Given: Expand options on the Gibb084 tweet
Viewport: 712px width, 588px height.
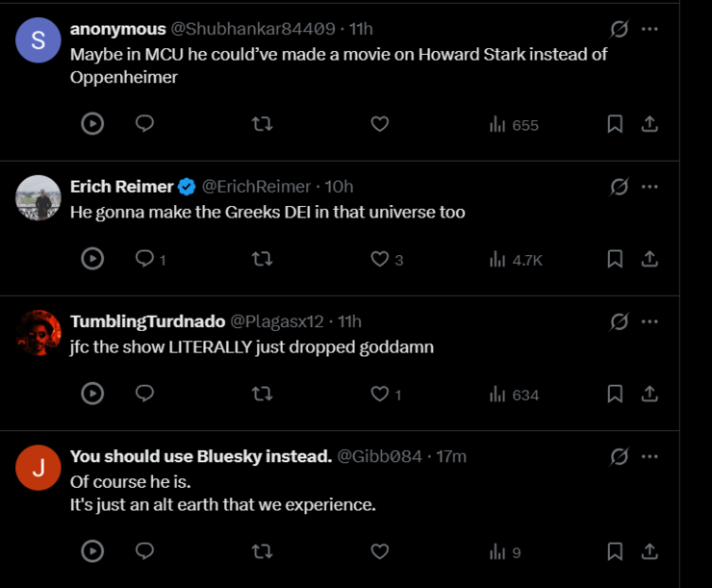Looking at the screenshot, I should coord(650,456).
